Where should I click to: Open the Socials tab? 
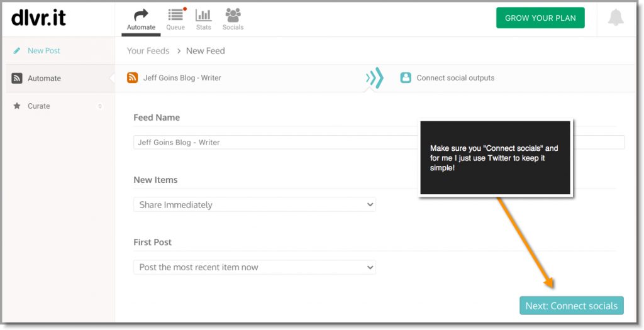[x=233, y=19]
